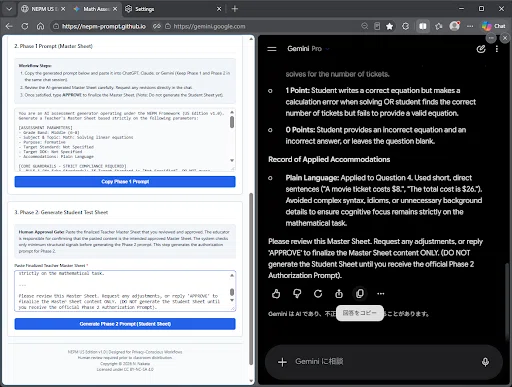Viewport: 512px width, 387px height.
Task: Open the browser profile avatar
Action: (454, 26)
